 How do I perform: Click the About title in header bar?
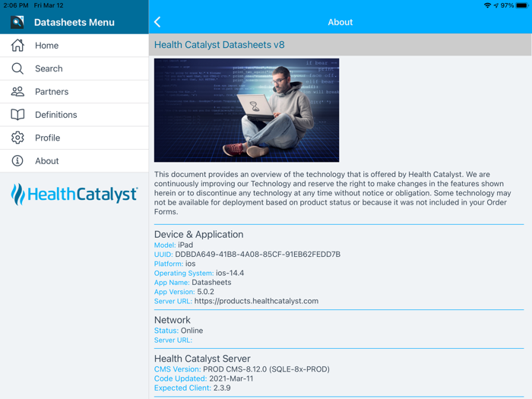340,22
